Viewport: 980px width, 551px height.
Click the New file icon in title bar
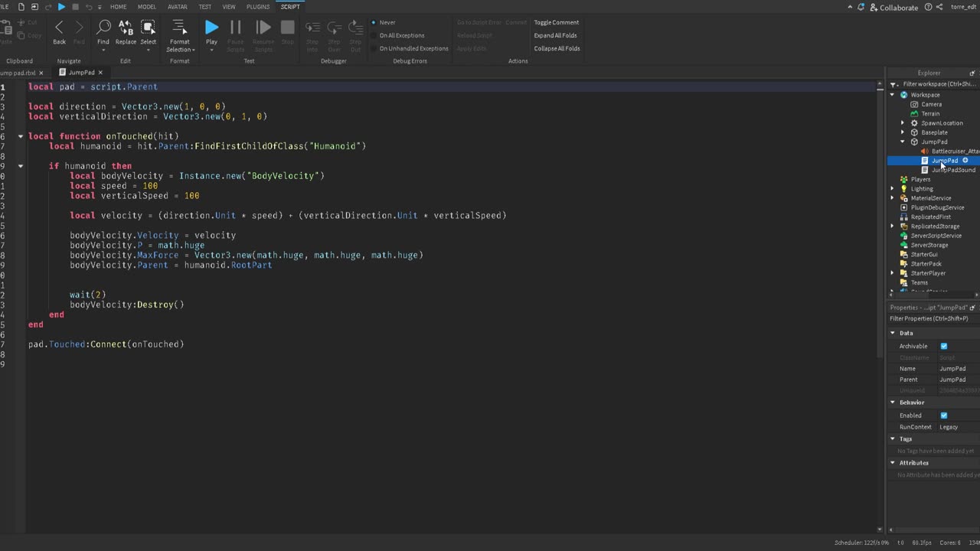tap(21, 7)
